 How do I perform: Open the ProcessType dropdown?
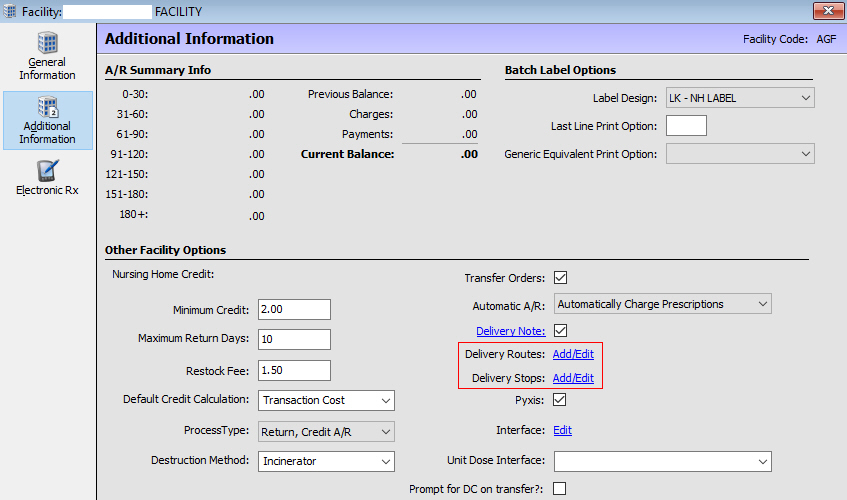pyautogui.click(x=326, y=432)
